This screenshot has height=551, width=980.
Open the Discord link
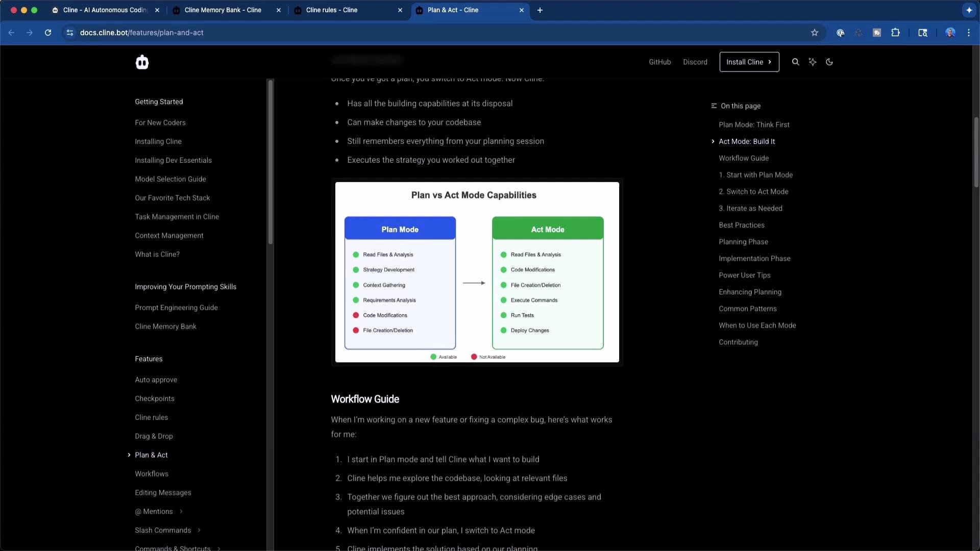695,62
